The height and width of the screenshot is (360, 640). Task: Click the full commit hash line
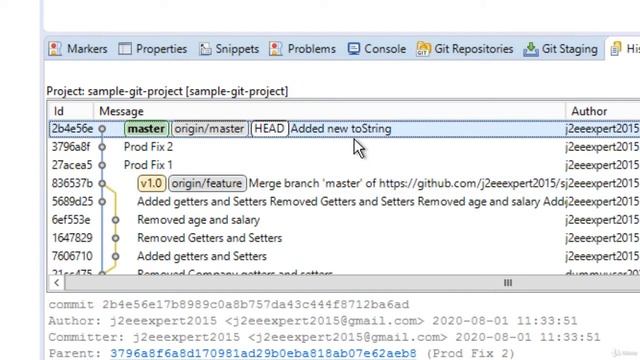click(229, 305)
